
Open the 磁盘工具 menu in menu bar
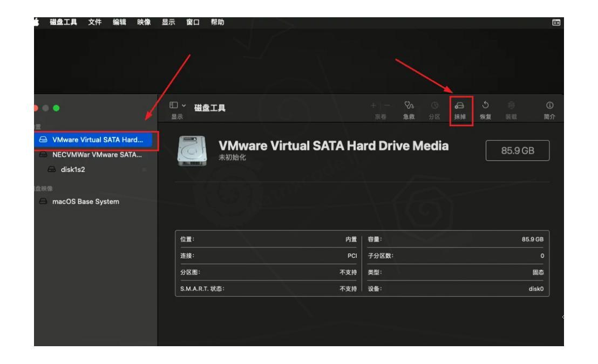pyautogui.click(x=63, y=22)
